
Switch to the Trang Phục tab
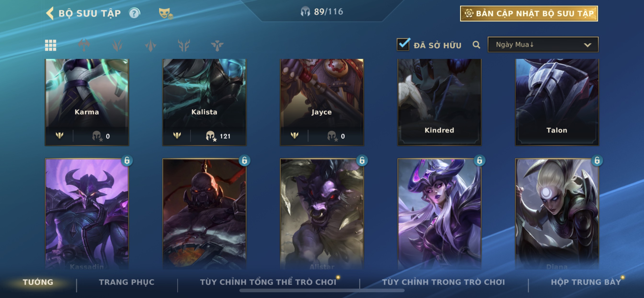(127, 282)
